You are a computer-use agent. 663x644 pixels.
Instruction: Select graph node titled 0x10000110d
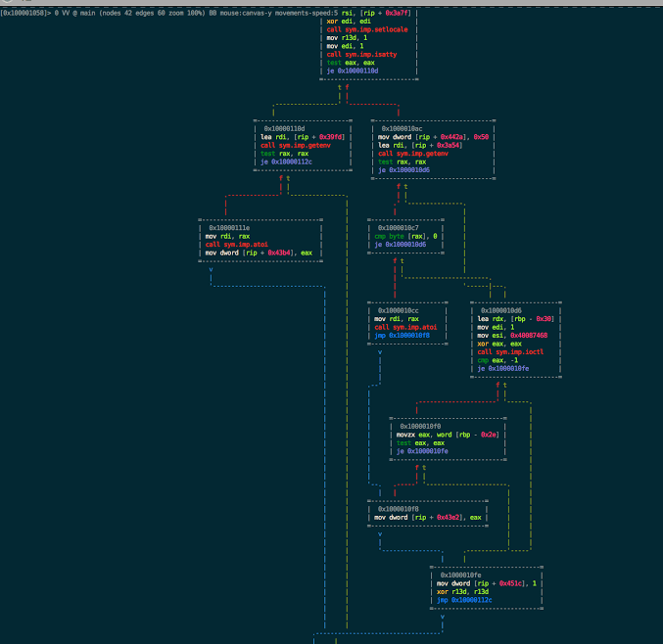[x=284, y=128]
